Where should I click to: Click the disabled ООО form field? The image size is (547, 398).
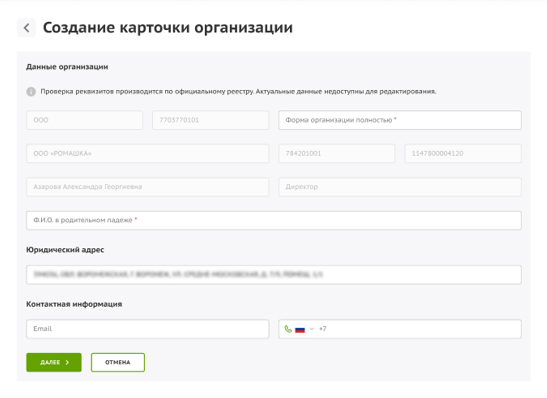(84, 120)
